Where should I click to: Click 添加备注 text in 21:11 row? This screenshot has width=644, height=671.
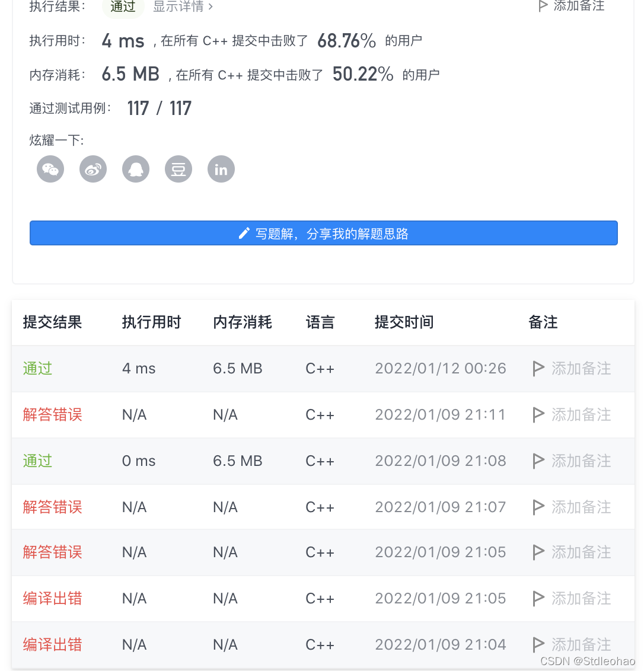(581, 415)
